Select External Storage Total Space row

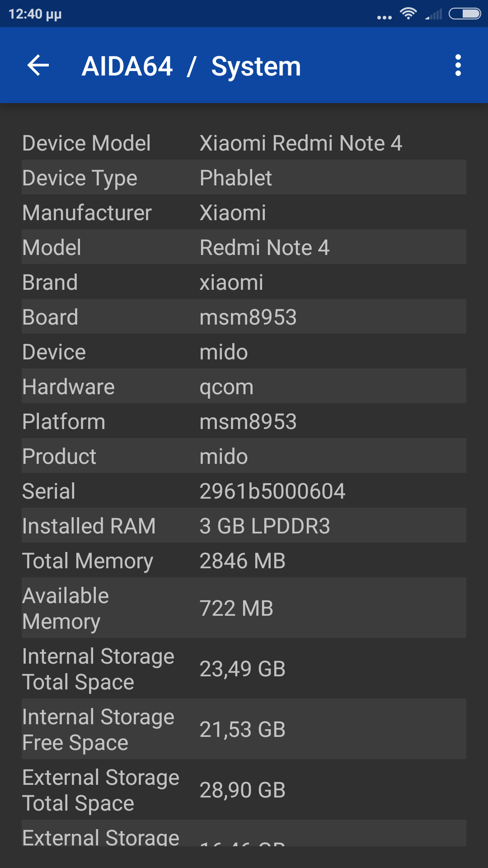(244, 790)
